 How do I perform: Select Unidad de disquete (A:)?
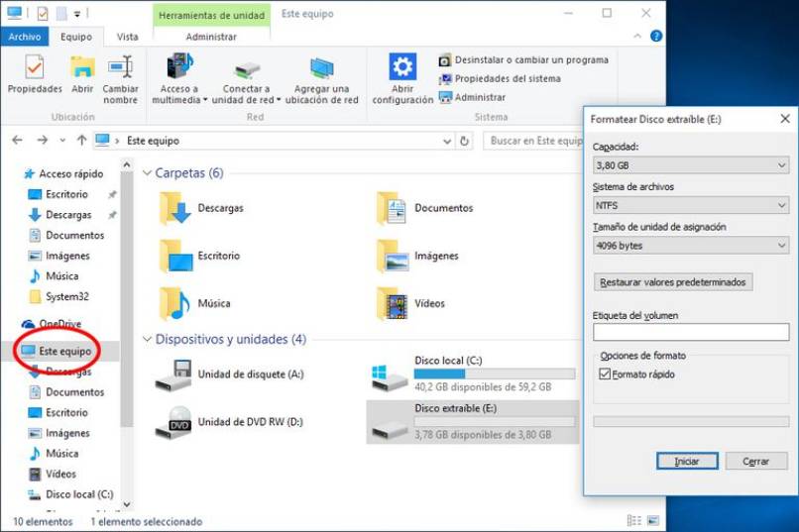click(x=229, y=374)
